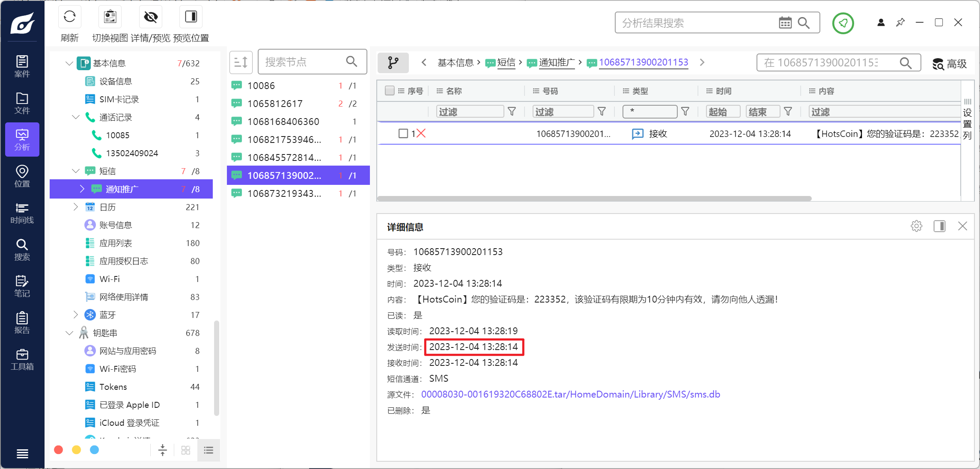Open the 搜索 search sidebar section
This screenshot has height=469, width=980.
22,250
